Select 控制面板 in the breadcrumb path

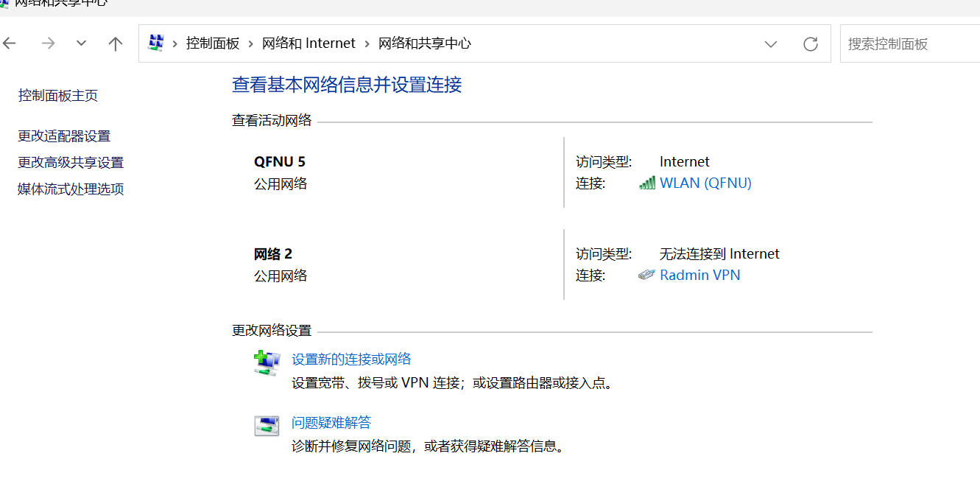click(x=213, y=43)
